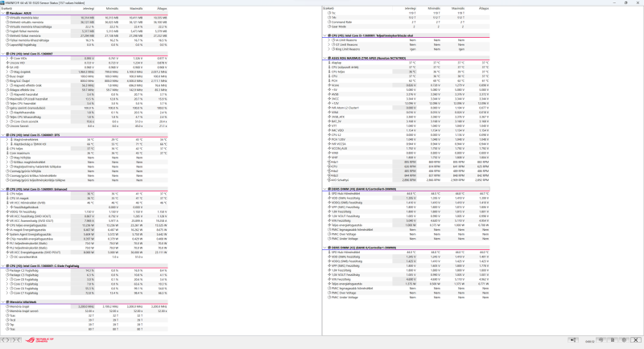Select the +12V voltage sensor row
644x349 pixels.
tap(407, 104)
